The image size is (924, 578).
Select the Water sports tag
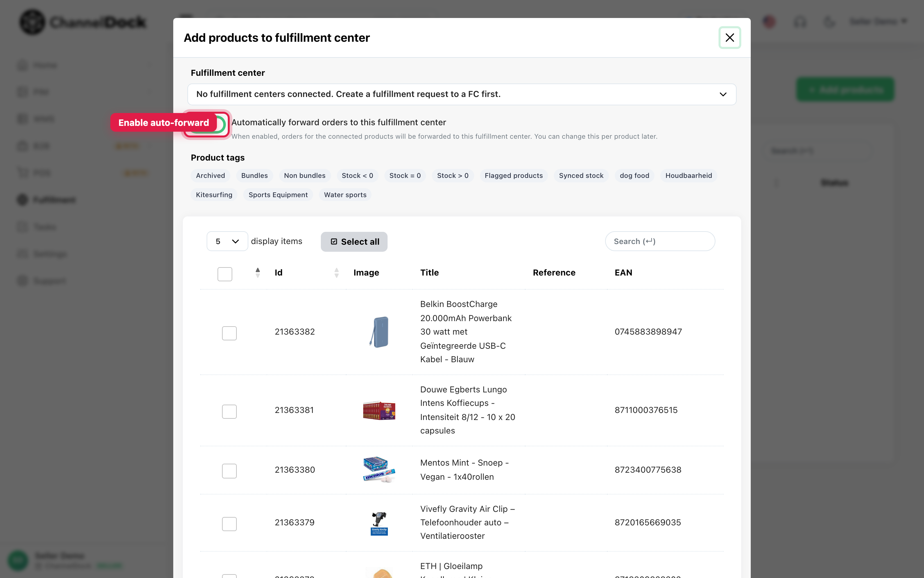click(345, 195)
